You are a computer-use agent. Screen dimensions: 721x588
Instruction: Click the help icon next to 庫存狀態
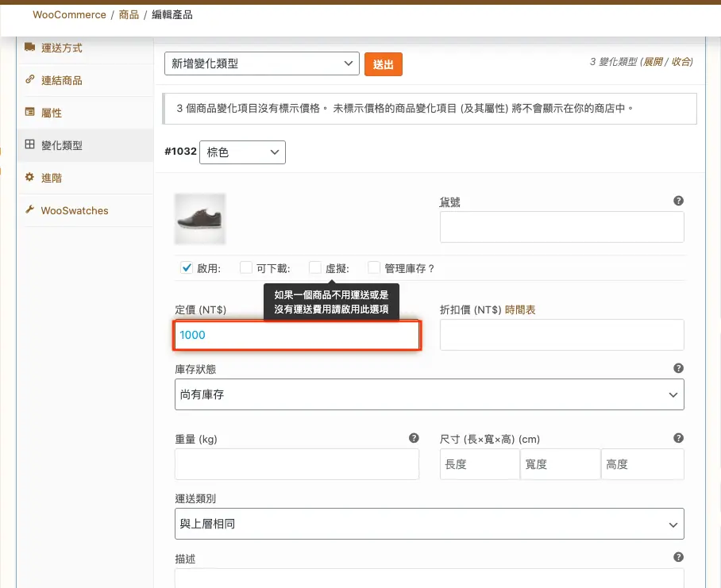click(x=678, y=368)
